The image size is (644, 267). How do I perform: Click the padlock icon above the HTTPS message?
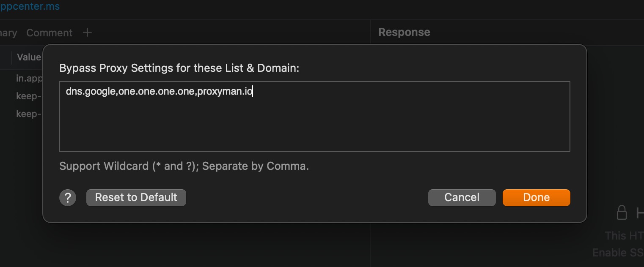pos(621,213)
